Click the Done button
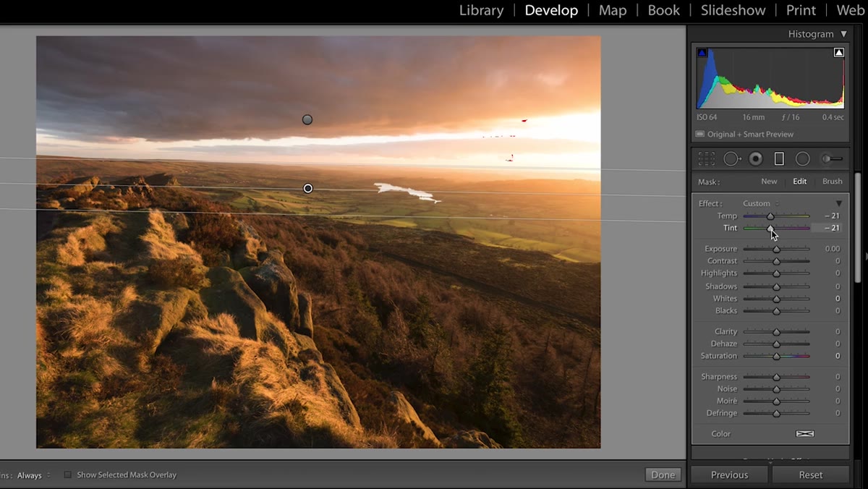 point(663,475)
